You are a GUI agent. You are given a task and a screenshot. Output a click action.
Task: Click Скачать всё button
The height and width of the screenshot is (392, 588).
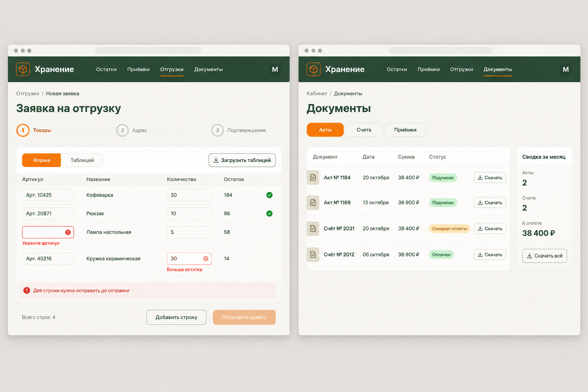[544, 256]
